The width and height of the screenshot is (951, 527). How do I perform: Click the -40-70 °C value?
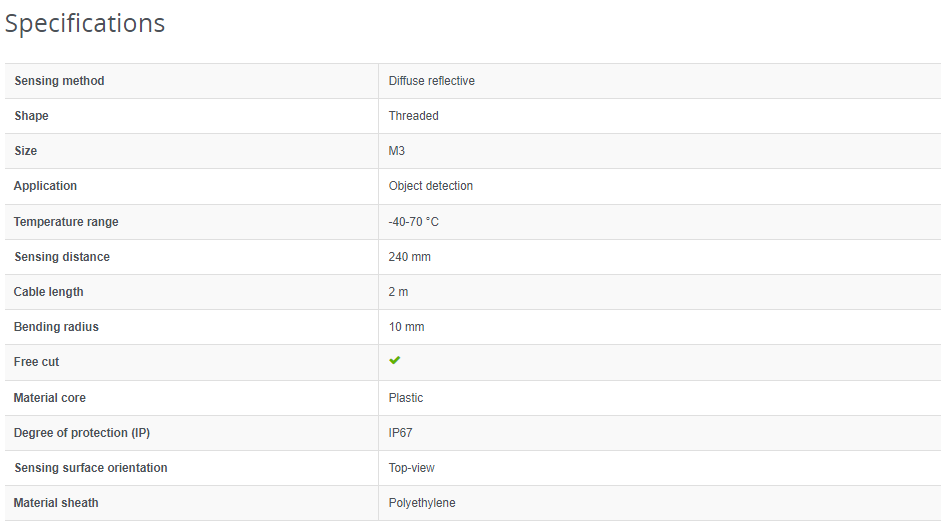click(413, 222)
